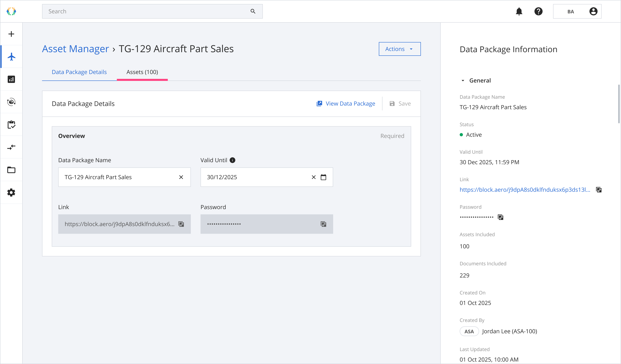The width and height of the screenshot is (621, 364).
Task: Open the help question mark icon
Action: pyautogui.click(x=539, y=11)
